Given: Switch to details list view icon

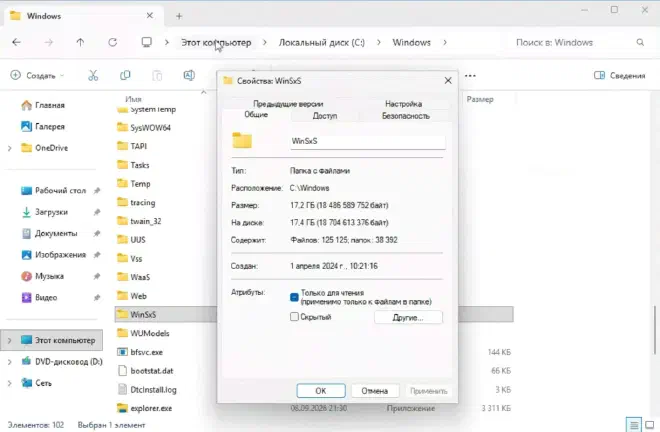Looking at the screenshot, I should coord(633,424).
